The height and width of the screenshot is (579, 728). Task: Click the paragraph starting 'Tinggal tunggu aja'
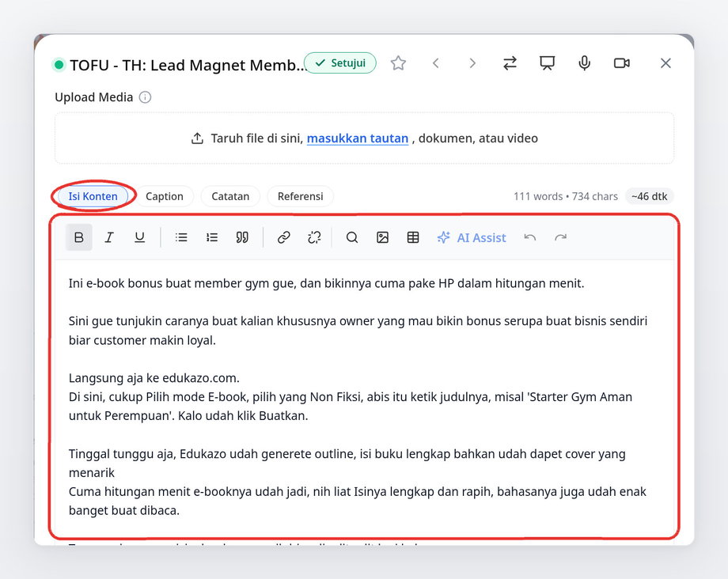pos(347,463)
